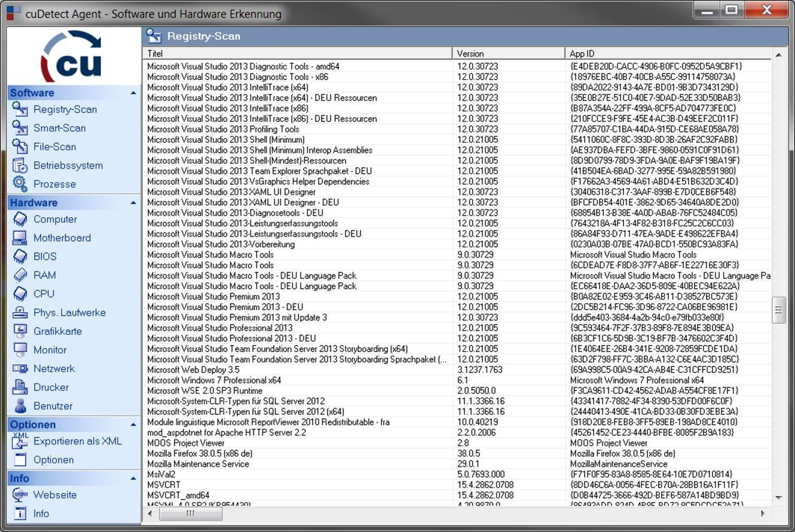Select row Microsoft Visual Studio 2013-Vorbereitung
Viewport: 795px width, 532px height.
click(x=457, y=244)
